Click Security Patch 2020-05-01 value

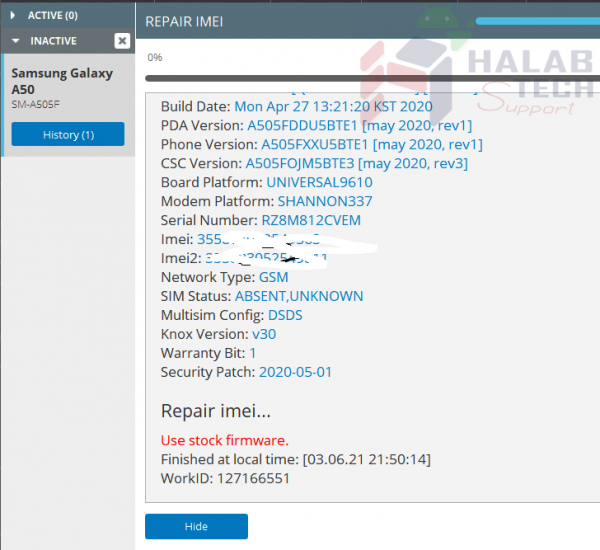[x=295, y=372]
